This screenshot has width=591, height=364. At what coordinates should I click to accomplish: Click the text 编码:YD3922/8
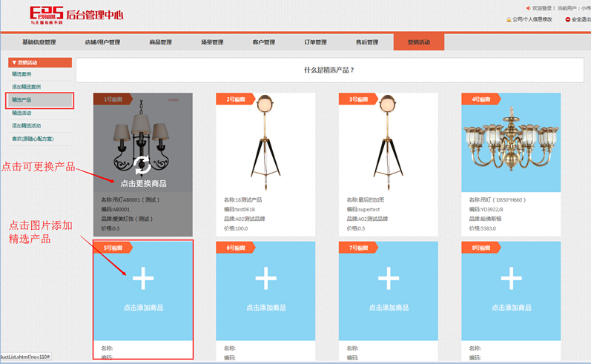(486, 210)
